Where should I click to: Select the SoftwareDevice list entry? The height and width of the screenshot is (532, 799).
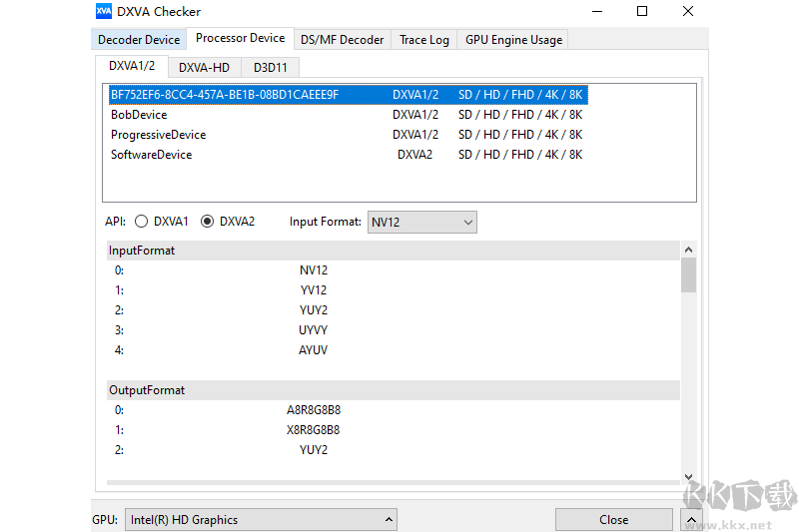point(151,155)
